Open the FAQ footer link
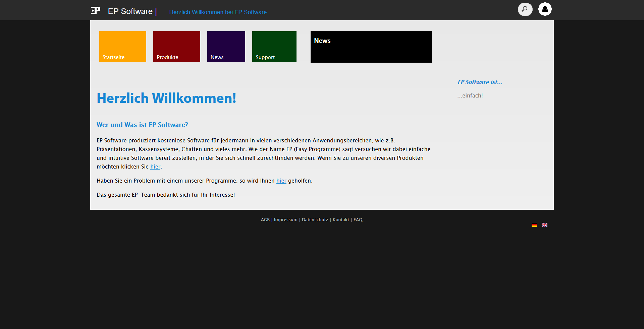This screenshot has height=329, width=644. pos(358,220)
